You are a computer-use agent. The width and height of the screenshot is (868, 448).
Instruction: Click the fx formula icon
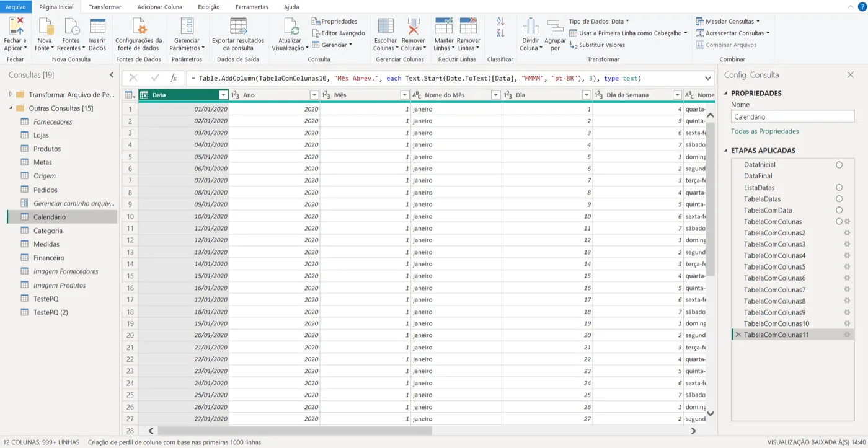pos(174,78)
